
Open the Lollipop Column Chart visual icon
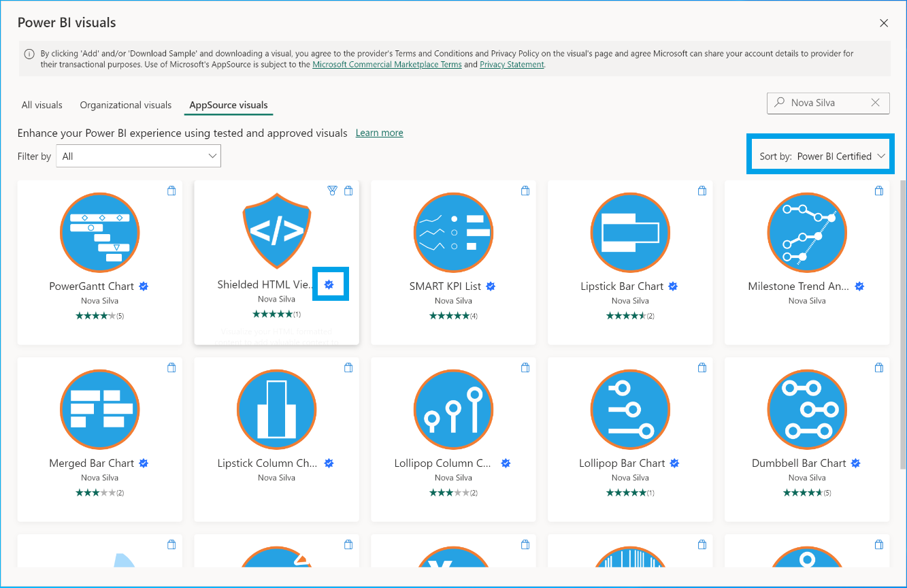pyautogui.click(x=453, y=409)
